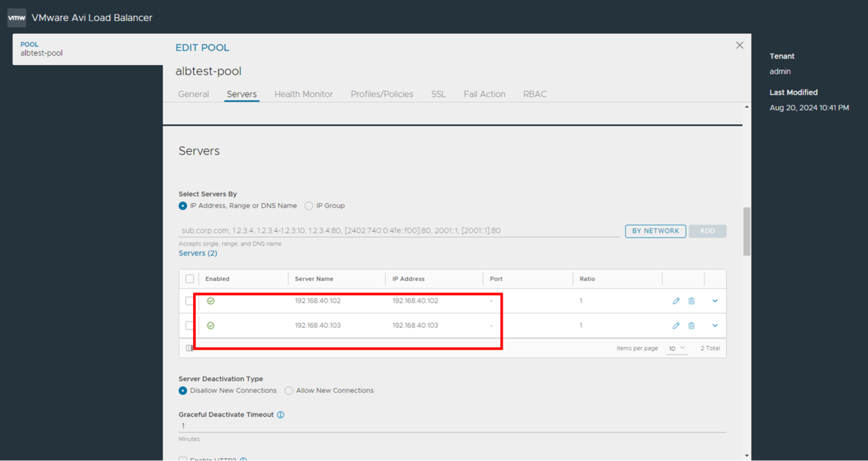Screen dimensions: 868x461
Task: Click the Graceful Deactivate Timeout input field
Action: point(452,426)
